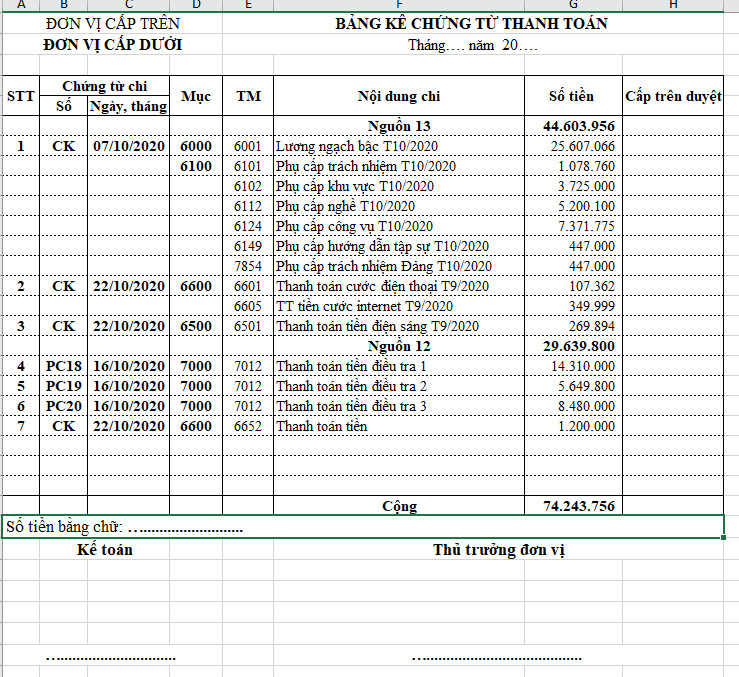
Task: Select the Cộng total label cell
Action: click(x=399, y=505)
